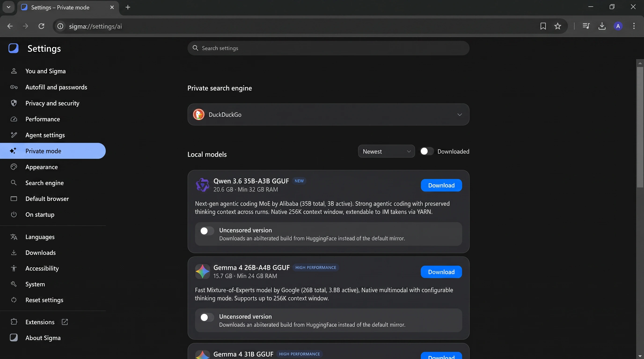The image size is (644, 359).
Task: Click the Agent settings wand icon
Action: (x=14, y=135)
